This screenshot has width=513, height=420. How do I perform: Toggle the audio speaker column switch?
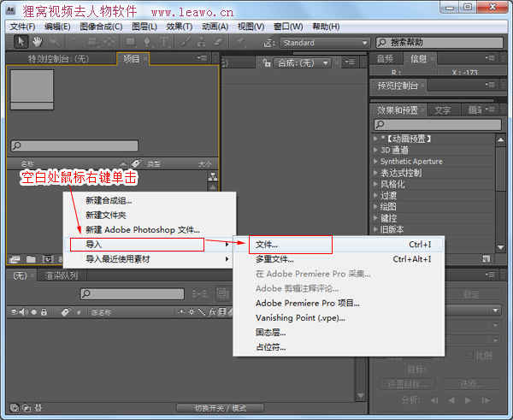point(24,312)
